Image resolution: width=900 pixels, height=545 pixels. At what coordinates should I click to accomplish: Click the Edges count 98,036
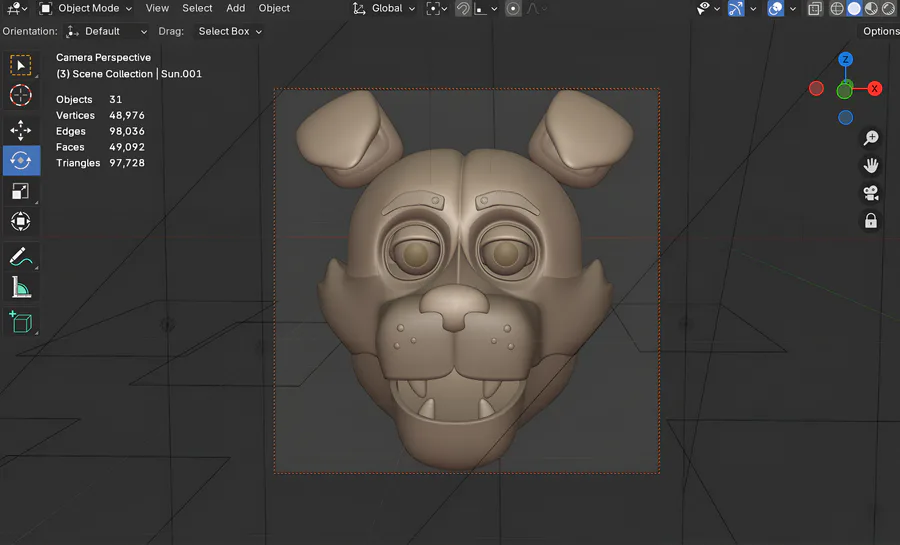click(x=127, y=131)
